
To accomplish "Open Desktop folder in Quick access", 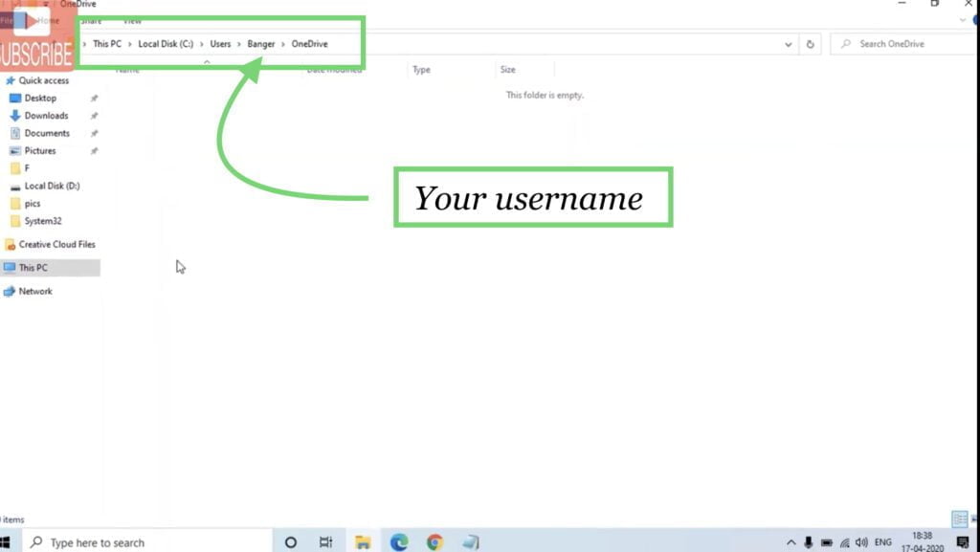I will 40,98.
